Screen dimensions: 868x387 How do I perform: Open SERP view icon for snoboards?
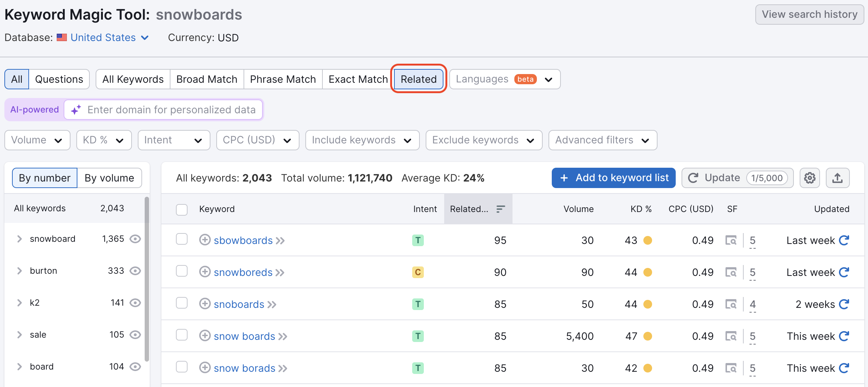(x=731, y=304)
